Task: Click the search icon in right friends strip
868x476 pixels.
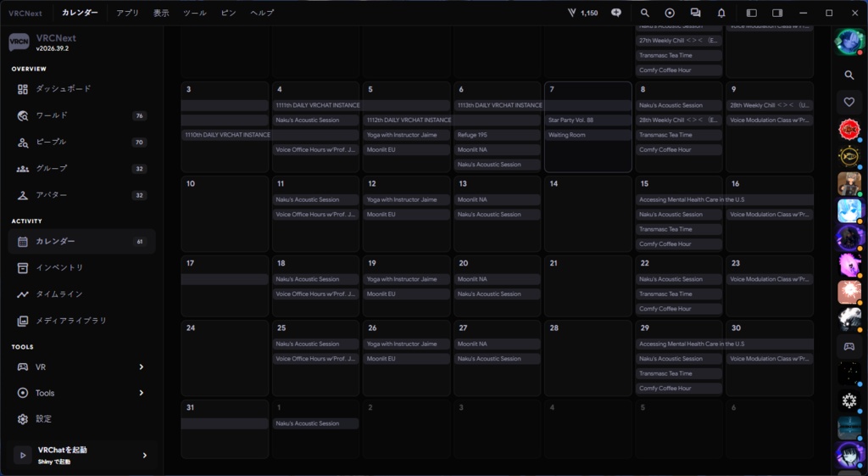Action: click(849, 75)
